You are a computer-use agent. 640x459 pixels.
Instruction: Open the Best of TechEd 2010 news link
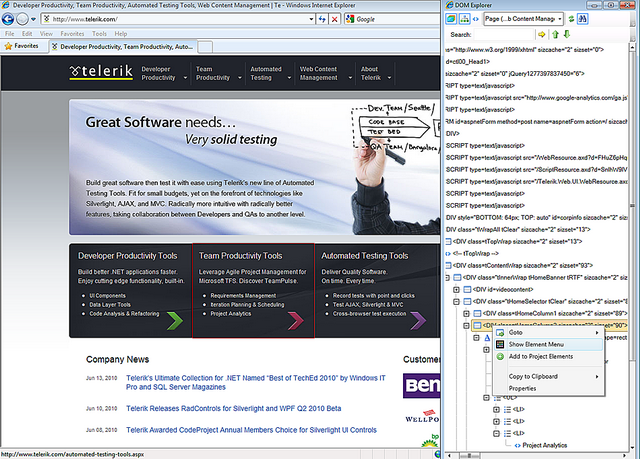coord(256,383)
